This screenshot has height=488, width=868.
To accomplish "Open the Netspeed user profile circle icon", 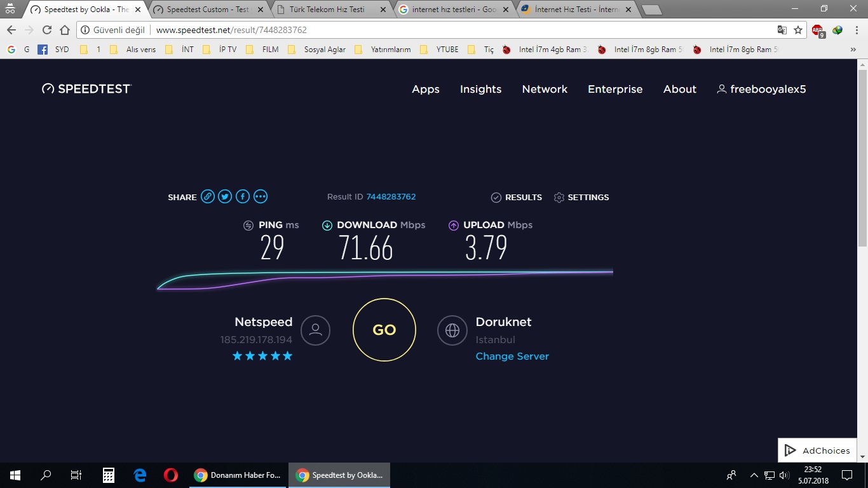I will 315,330.
